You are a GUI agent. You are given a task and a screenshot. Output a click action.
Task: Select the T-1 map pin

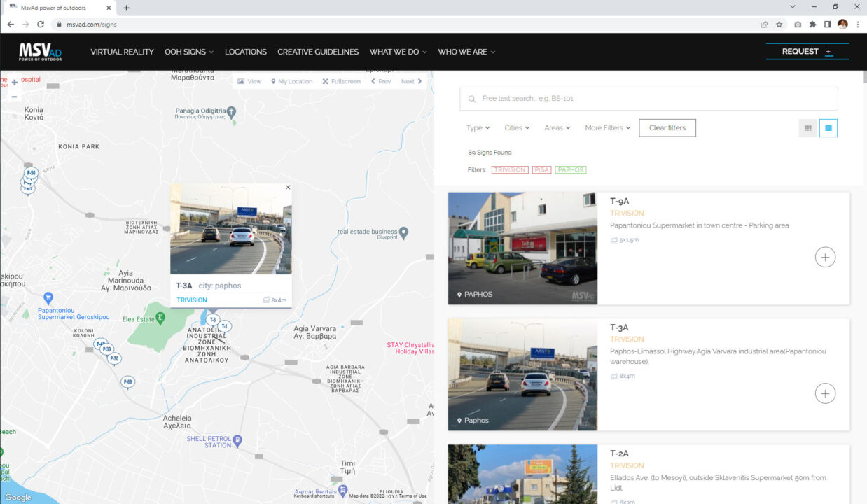pos(225,326)
